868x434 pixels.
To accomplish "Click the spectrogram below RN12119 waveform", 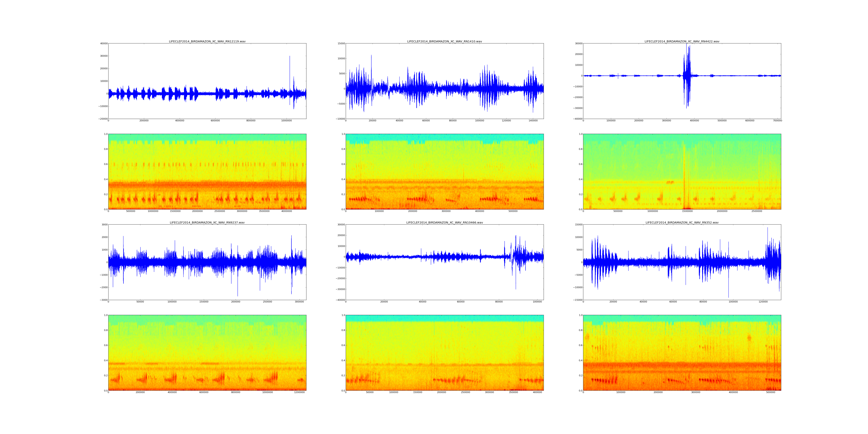I will point(207,172).
